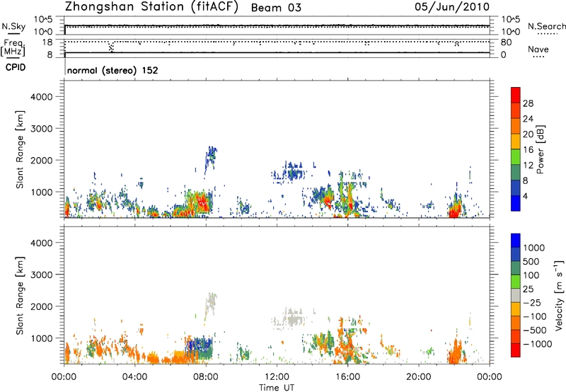Pick the gray ±25 velocity colorbar segment
Screen dimensions: 566x392
(516, 295)
